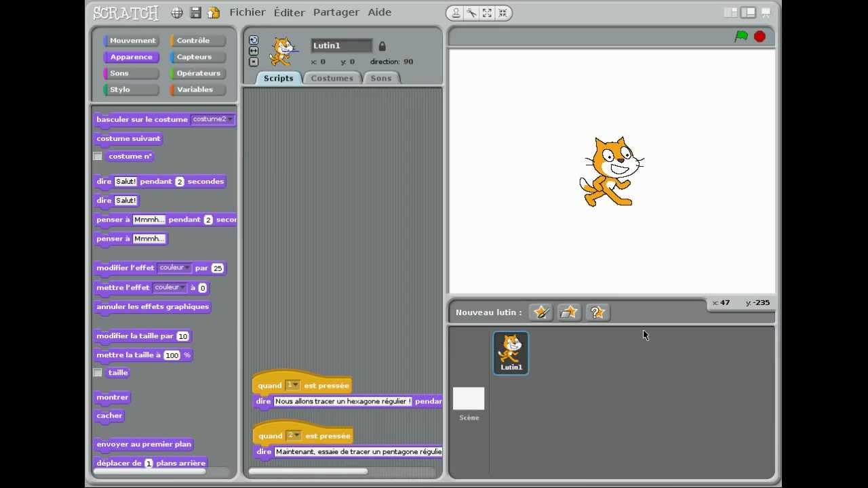This screenshot has height=488, width=868.
Task: Click the cat sprite on the stage
Action: click(x=612, y=171)
